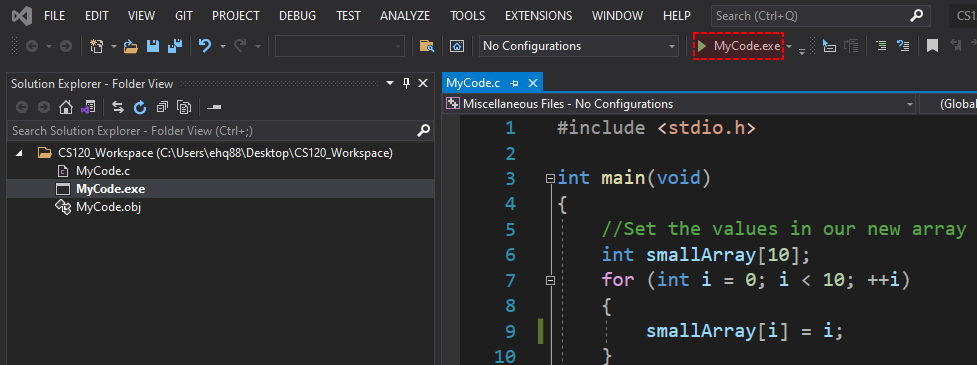Click the Open File folder icon
This screenshot has width=977, height=365.
tap(130, 46)
